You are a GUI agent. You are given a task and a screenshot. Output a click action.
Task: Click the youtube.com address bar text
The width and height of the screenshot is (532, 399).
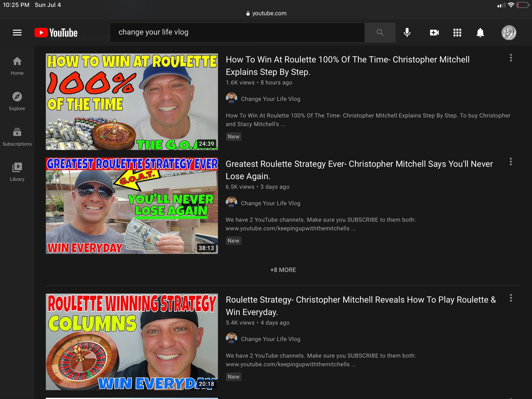(269, 13)
